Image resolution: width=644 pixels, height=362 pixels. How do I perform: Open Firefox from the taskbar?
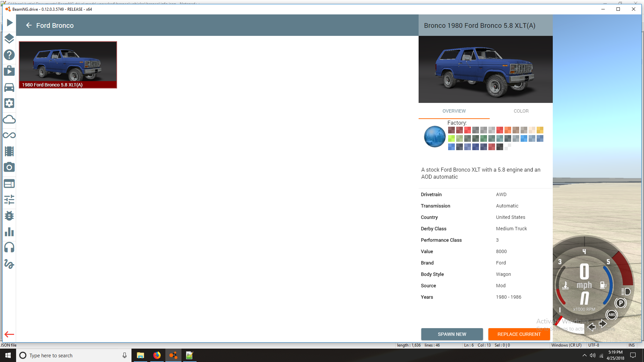(157, 355)
